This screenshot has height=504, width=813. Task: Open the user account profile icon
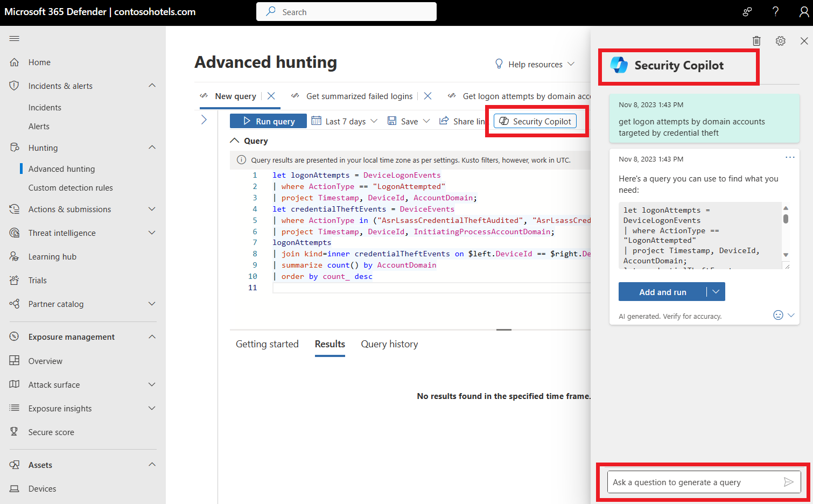tap(804, 12)
